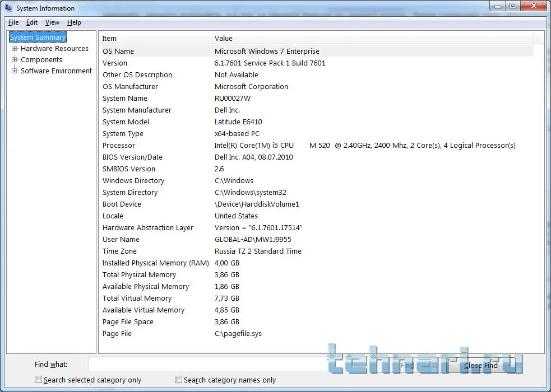The image size is (551, 392).
Task: Maximize the System Information window
Action: point(512,6)
